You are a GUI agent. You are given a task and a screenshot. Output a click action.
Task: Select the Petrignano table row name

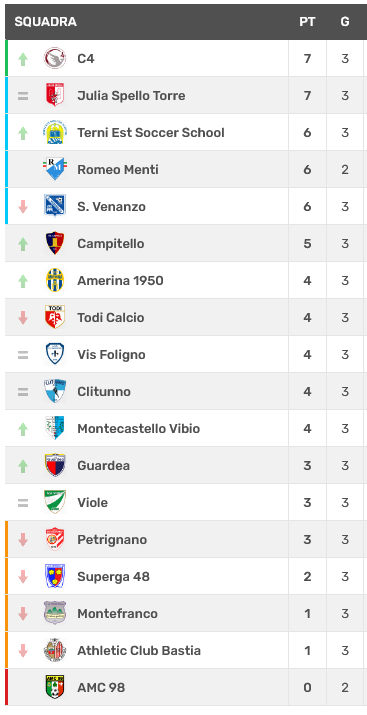click(x=112, y=539)
